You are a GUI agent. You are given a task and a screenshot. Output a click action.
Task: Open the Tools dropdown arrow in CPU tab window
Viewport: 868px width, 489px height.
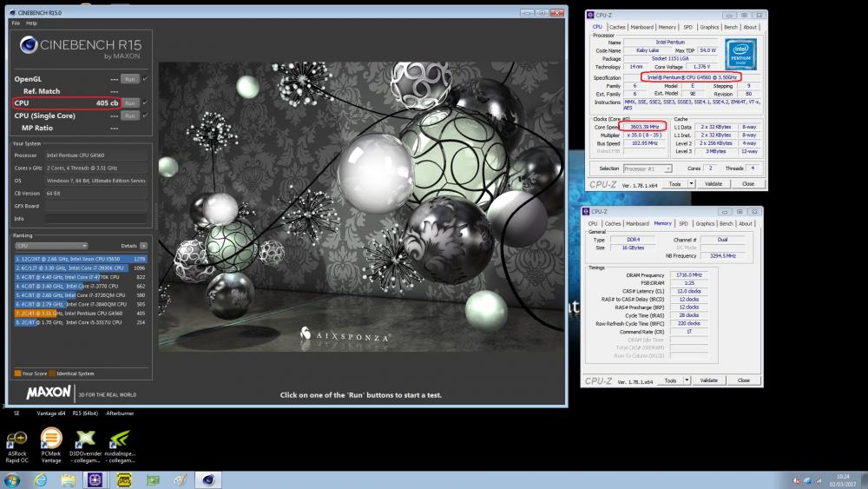point(691,183)
